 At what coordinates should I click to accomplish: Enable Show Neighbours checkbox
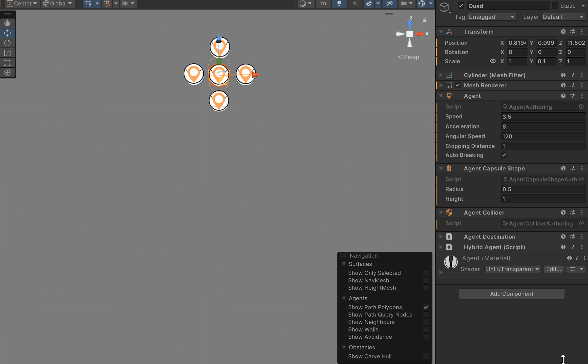(426, 322)
